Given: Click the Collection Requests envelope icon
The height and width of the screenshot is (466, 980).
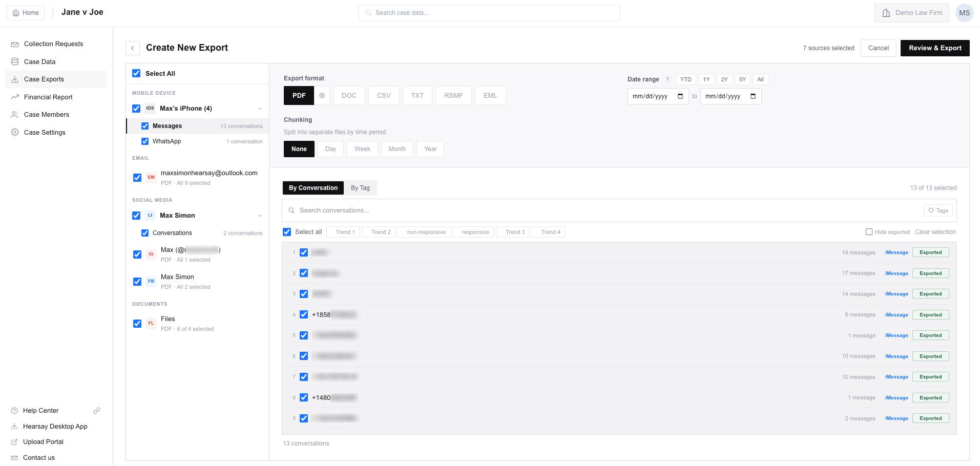Looking at the screenshot, I should 15,45.
